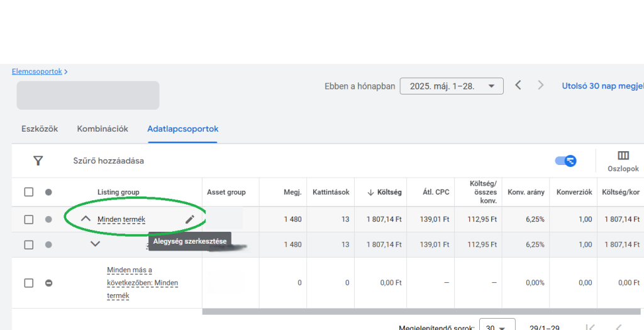
Task: Expand the second row chevron
Action: [x=95, y=244]
